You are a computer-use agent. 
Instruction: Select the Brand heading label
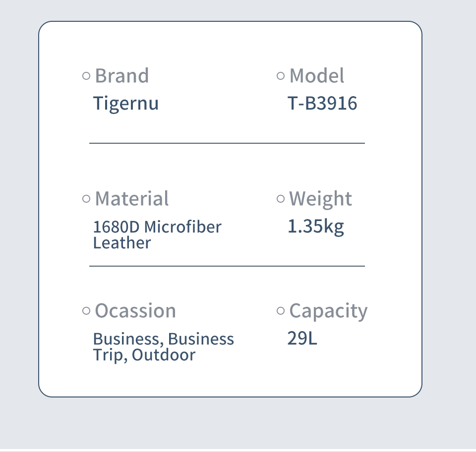click(x=122, y=75)
